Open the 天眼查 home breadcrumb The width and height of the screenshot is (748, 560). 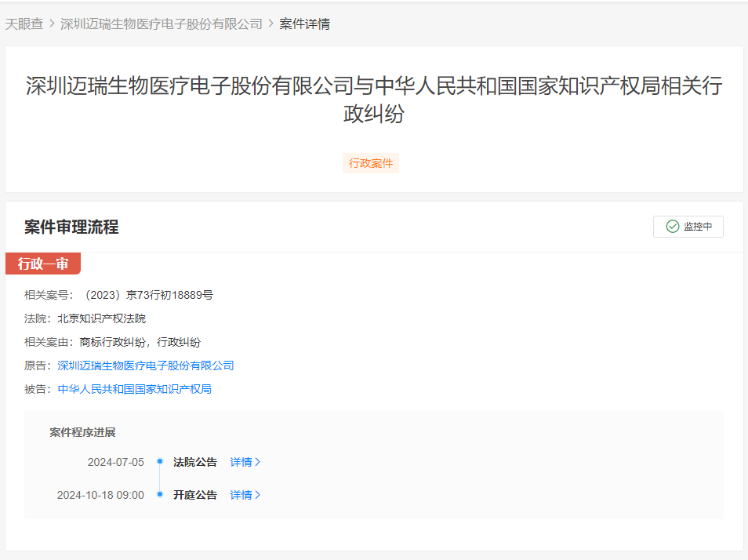pyautogui.click(x=24, y=24)
